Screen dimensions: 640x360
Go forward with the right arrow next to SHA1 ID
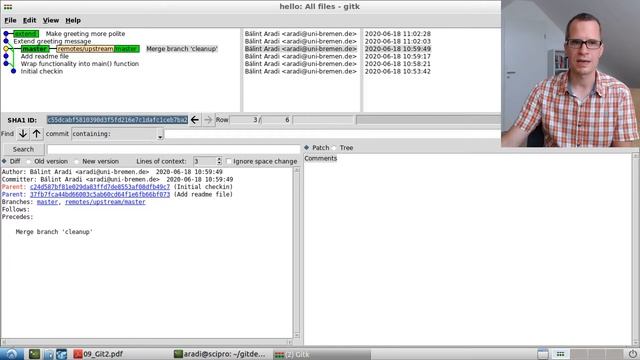point(208,120)
